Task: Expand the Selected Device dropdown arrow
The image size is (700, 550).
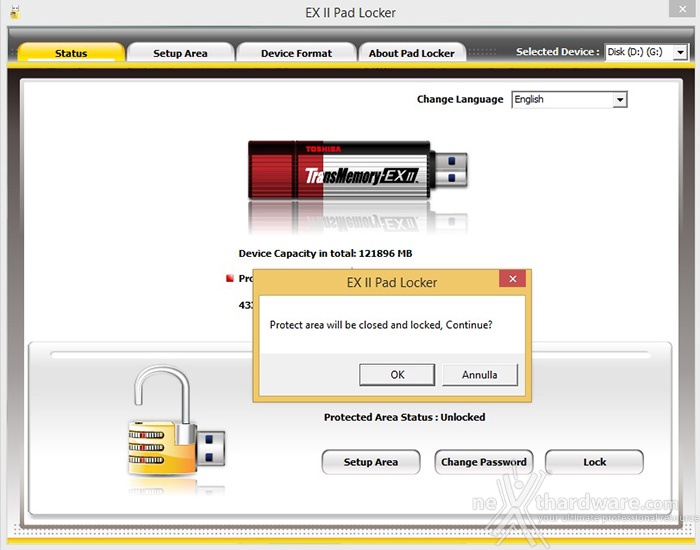Action: pos(680,52)
